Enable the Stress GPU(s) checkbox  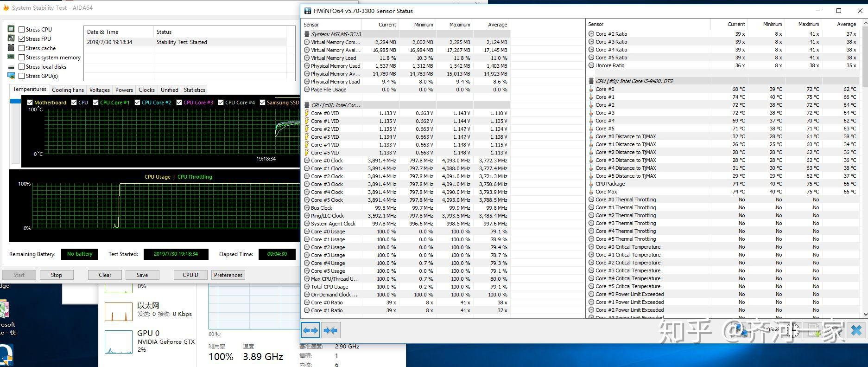click(x=21, y=76)
